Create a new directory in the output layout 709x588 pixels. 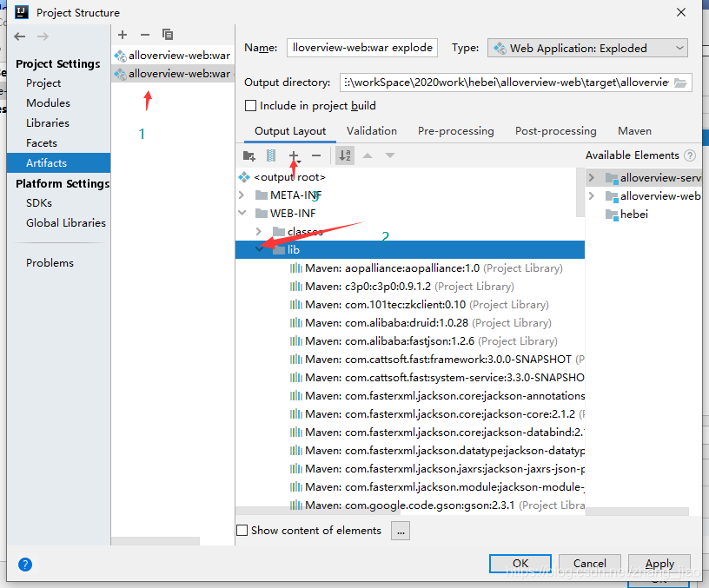tap(249, 154)
